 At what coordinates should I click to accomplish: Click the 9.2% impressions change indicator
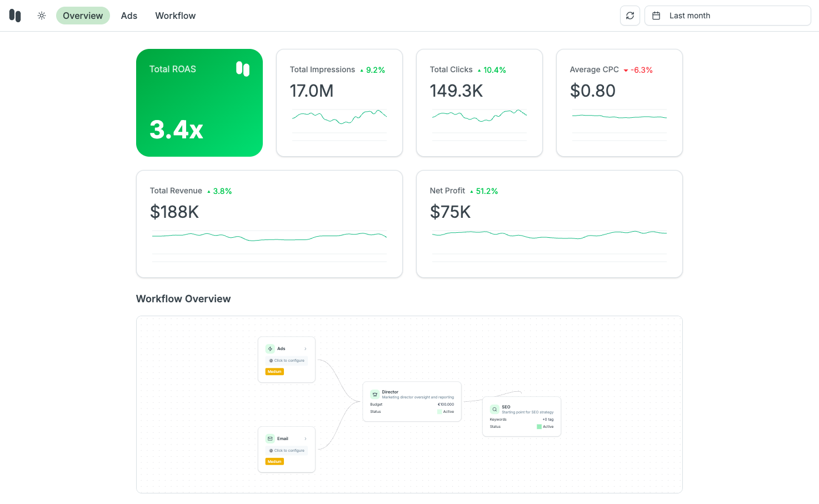coord(372,70)
